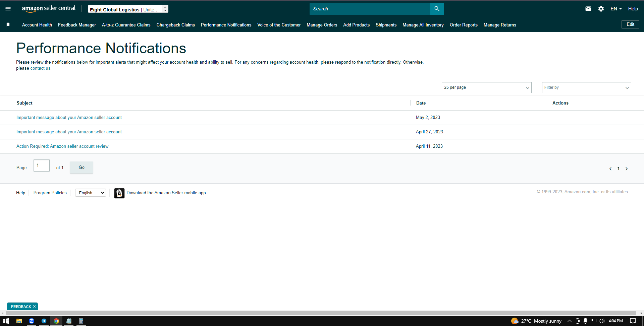
Task: Switch to Chrome in taskbar
Action: coord(56,321)
